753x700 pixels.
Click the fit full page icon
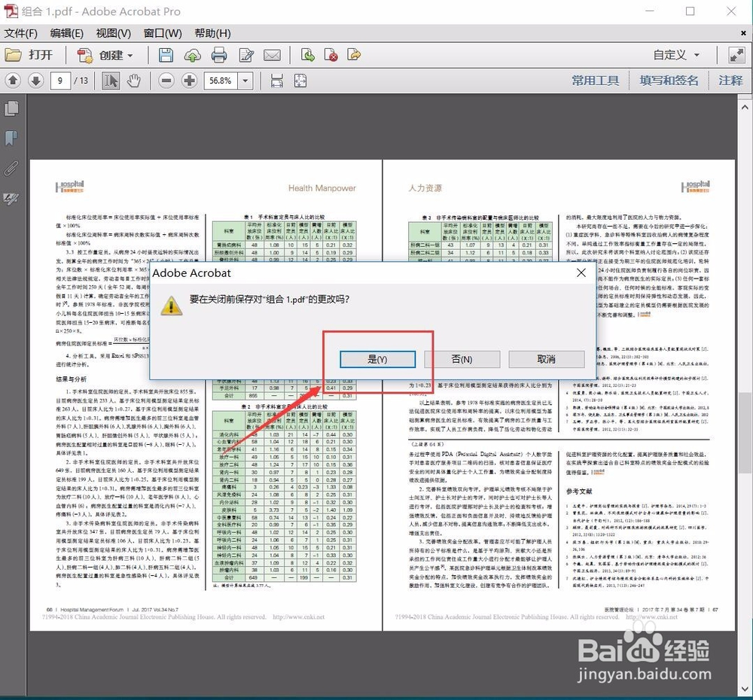300,81
